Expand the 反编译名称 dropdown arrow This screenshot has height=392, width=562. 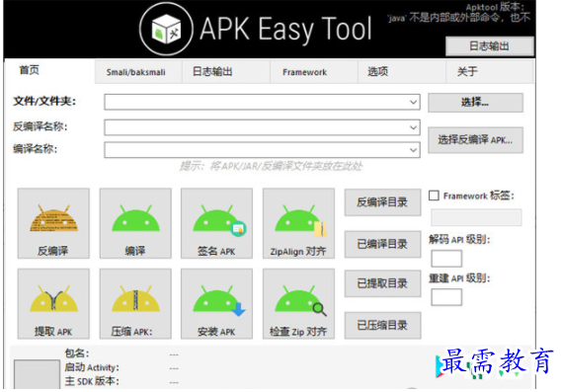coord(413,127)
